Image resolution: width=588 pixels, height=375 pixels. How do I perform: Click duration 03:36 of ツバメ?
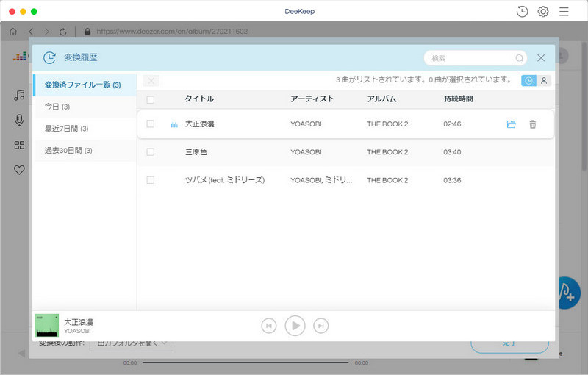(452, 180)
